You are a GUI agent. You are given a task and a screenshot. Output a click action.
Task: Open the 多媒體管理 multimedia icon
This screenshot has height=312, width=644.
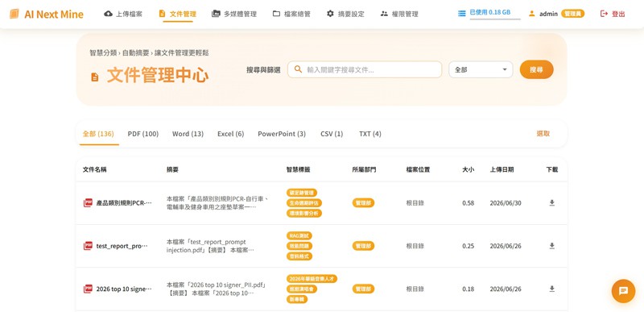pyautogui.click(x=216, y=14)
